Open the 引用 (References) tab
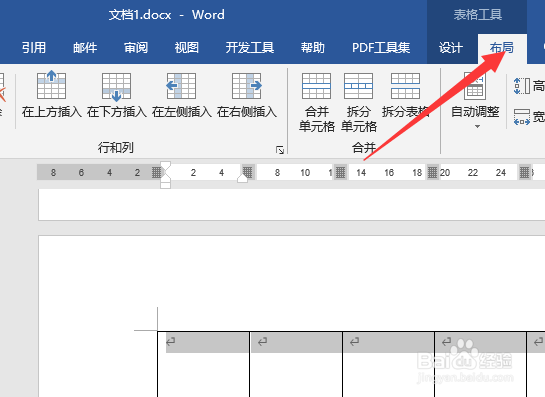The width and height of the screenshot is (545, 397). pyautogui.click(x=34, y=48)
